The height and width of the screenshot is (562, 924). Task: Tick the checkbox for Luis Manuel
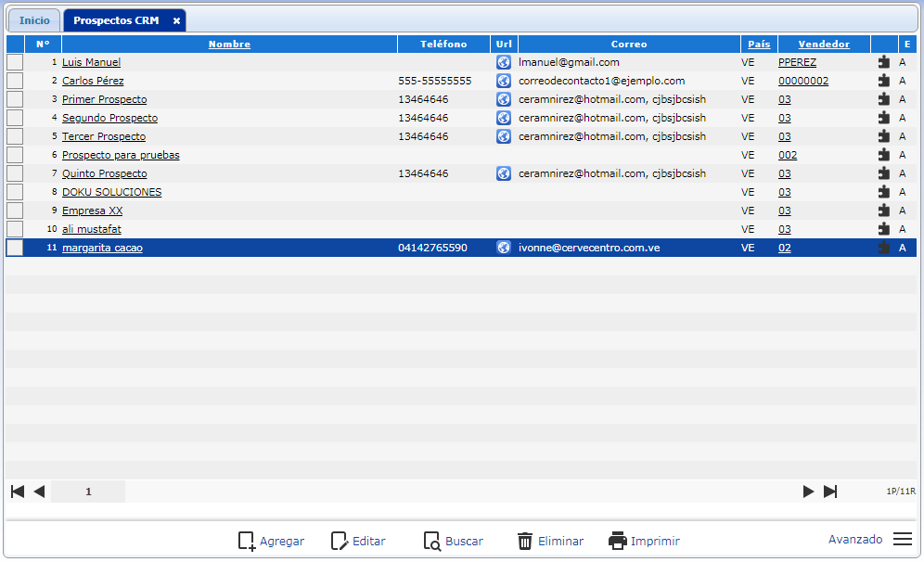15,62
